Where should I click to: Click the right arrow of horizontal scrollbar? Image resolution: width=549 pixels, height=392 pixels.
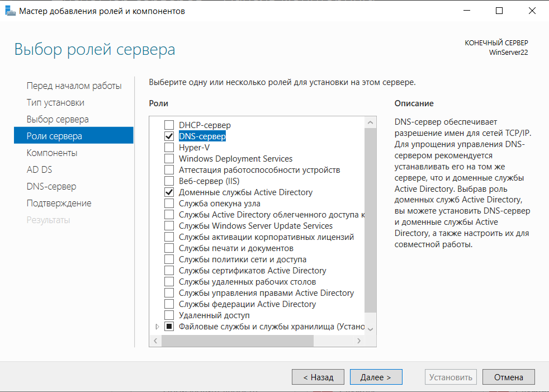[x=358, y=341]
